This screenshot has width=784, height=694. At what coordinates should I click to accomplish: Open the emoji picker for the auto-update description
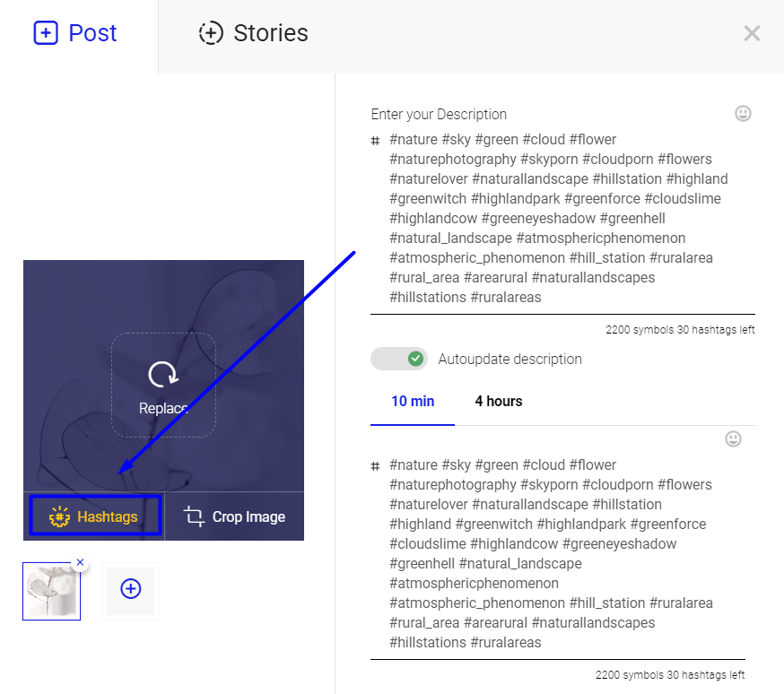tap(733, 438)
